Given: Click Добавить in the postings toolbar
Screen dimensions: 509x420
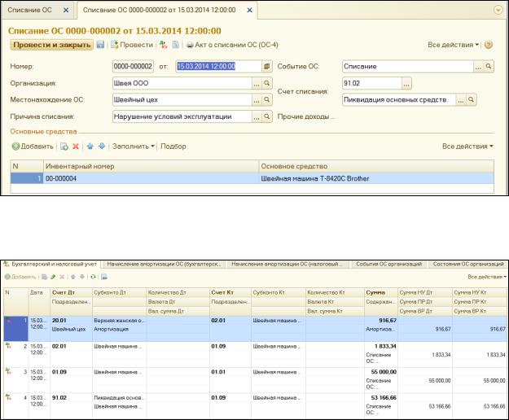Looking at the screenshot, I should click(20, 277).
